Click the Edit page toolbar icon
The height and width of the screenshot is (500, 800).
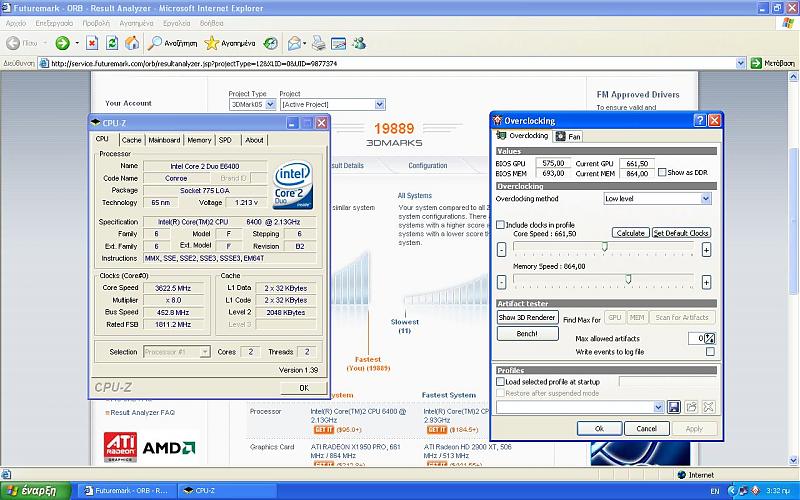coord(339,43)
